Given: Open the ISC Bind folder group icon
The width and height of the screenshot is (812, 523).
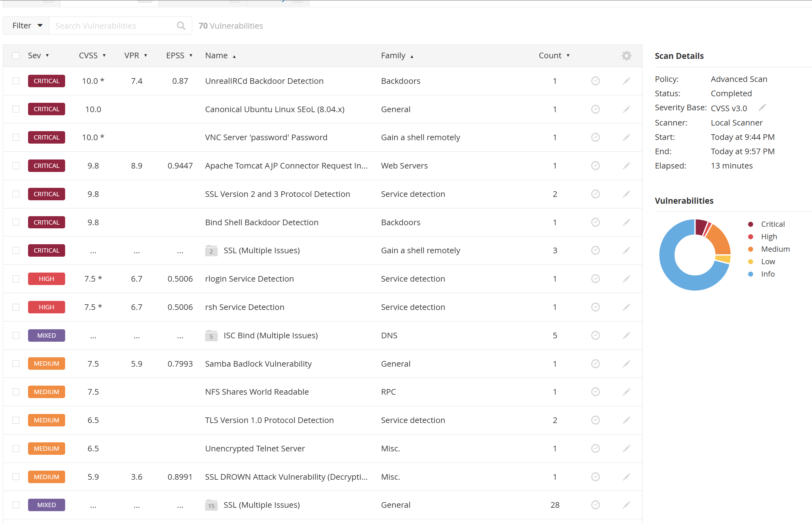Looking at the screenshot, I should click(211, 335).
